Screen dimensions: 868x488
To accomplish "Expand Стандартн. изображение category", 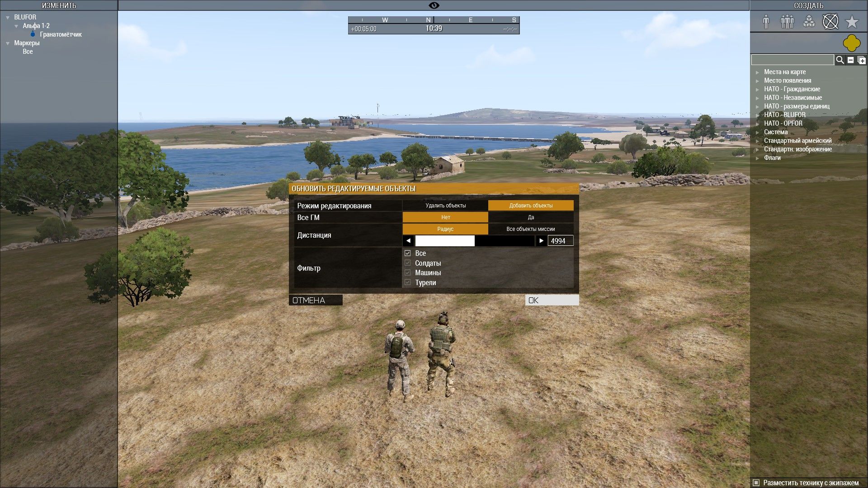I will (758, 150).
